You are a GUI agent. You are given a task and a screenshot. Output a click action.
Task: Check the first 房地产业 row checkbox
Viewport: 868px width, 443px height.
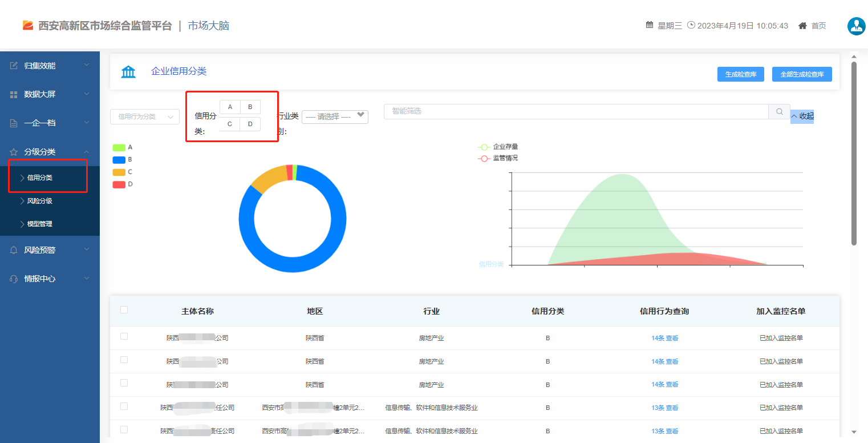tap(124, 336)
